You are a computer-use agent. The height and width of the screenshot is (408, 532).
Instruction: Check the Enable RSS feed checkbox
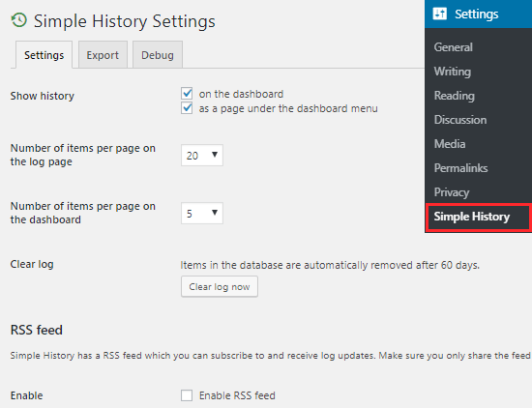187,395
